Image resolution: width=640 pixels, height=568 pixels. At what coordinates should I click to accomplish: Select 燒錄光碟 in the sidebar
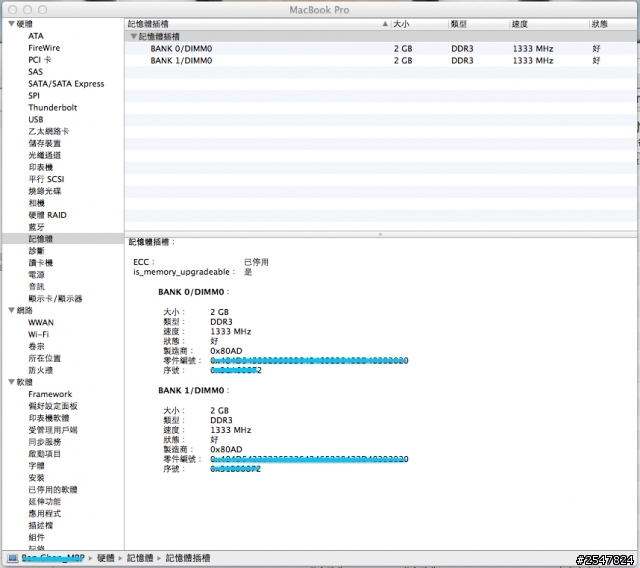44,191
